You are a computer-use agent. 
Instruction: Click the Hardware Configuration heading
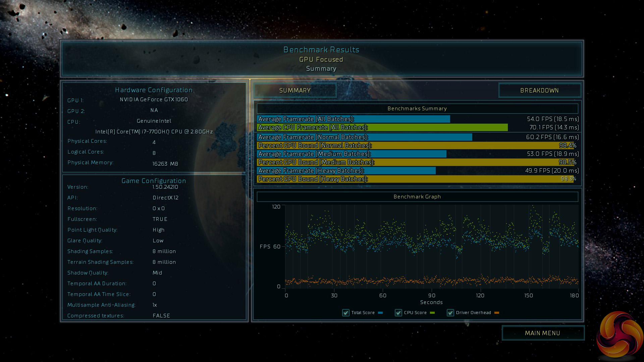[x=154, y=90]
